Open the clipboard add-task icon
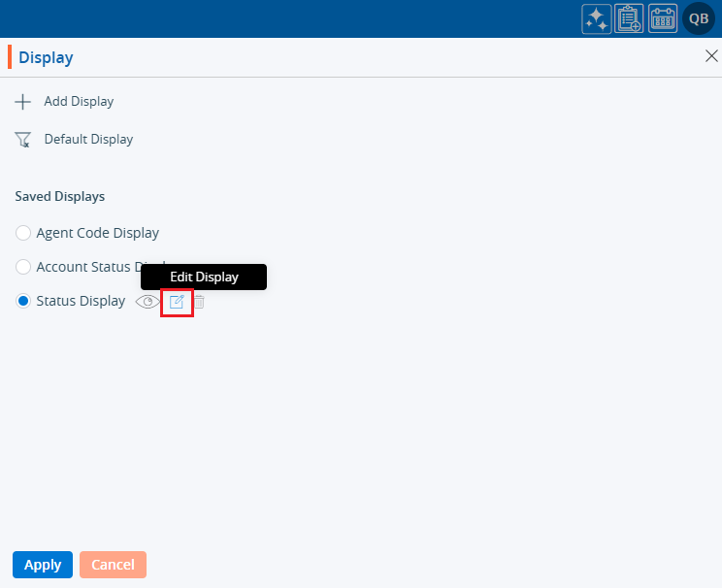The height and width of the screenshot is (588, 722). tap(630, 18)
